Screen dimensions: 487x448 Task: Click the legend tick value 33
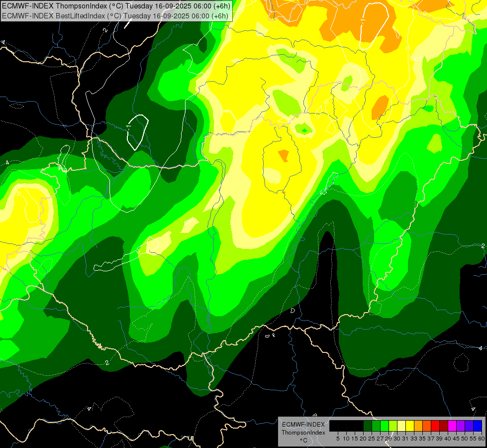click(x=414, y=439)
